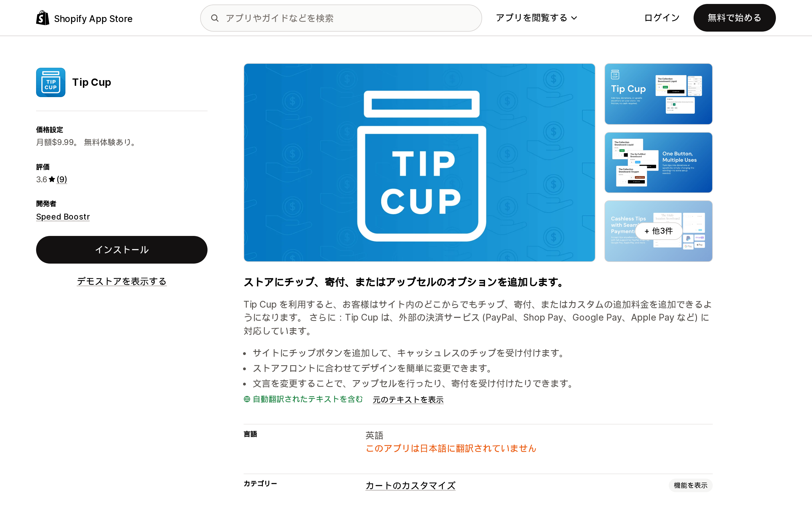Click the + 他3件 more images button

(x=658, y=231)
